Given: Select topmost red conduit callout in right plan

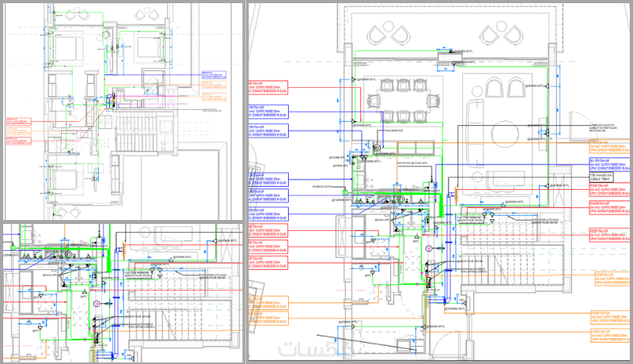Looking at the screenshot, I should click(268, 88).
